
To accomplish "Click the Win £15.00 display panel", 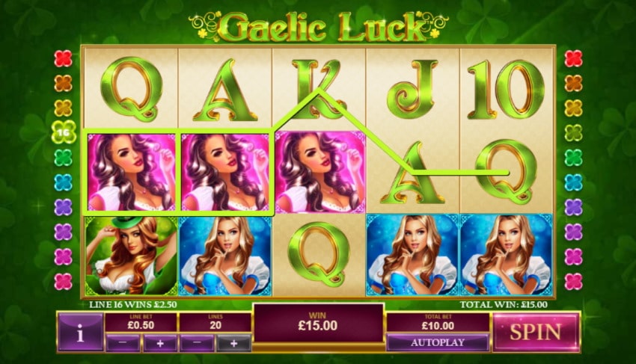I will pyautogui.click(x=317, y=322).
